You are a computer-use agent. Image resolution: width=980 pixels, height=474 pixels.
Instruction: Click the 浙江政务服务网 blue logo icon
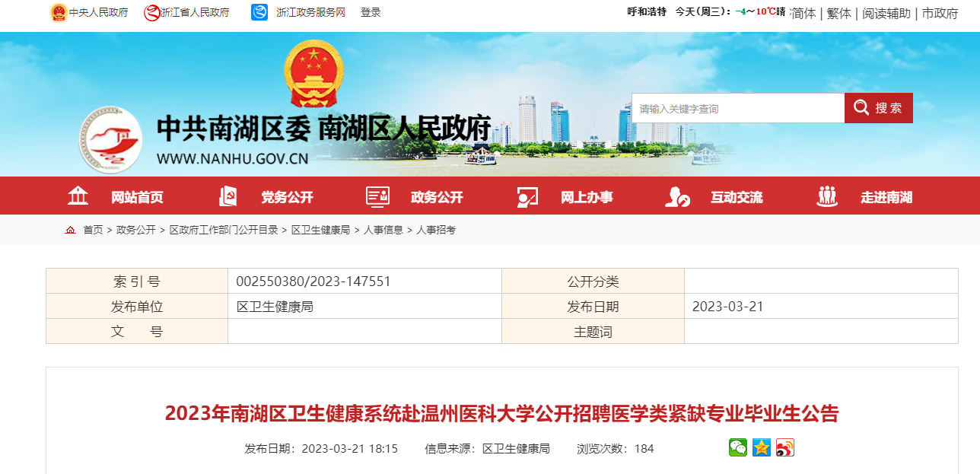(x=259, y=12)
